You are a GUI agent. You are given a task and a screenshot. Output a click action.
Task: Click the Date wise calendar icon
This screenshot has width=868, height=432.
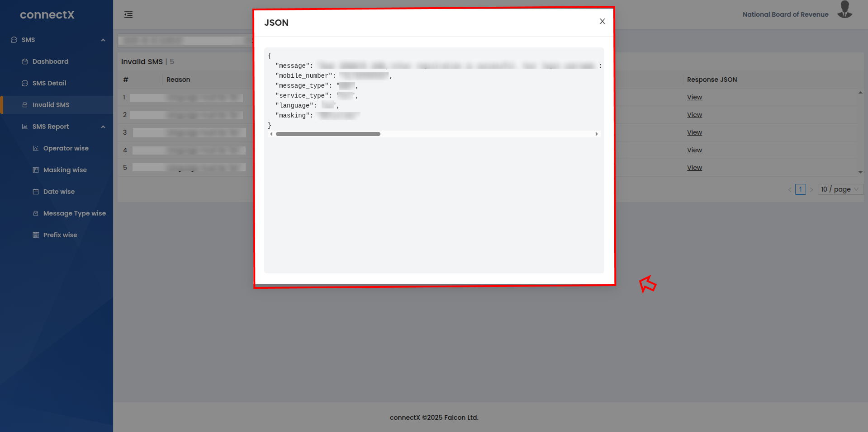click(36, 192)
